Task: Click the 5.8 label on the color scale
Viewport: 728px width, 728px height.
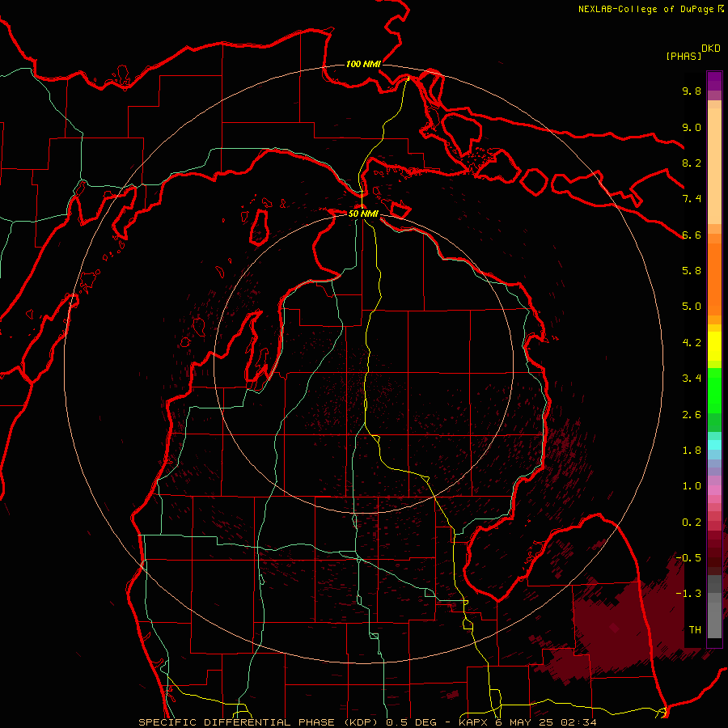Action: pos(692,271)
